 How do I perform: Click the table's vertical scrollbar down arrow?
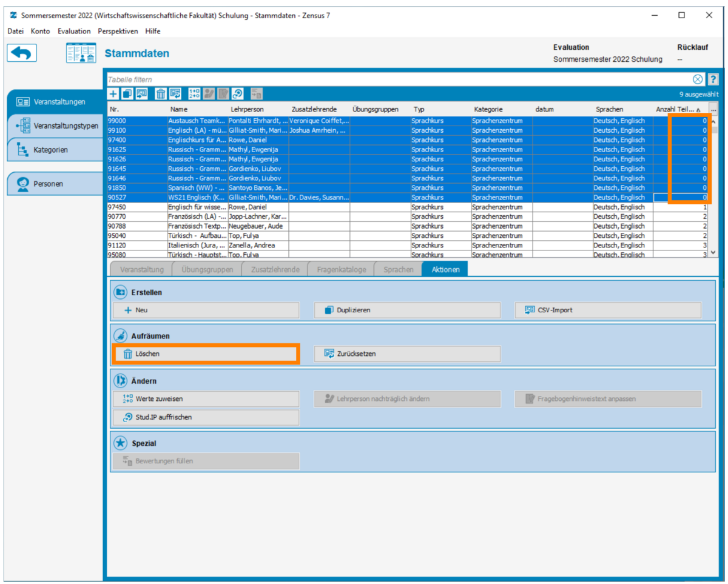[713, 253]
